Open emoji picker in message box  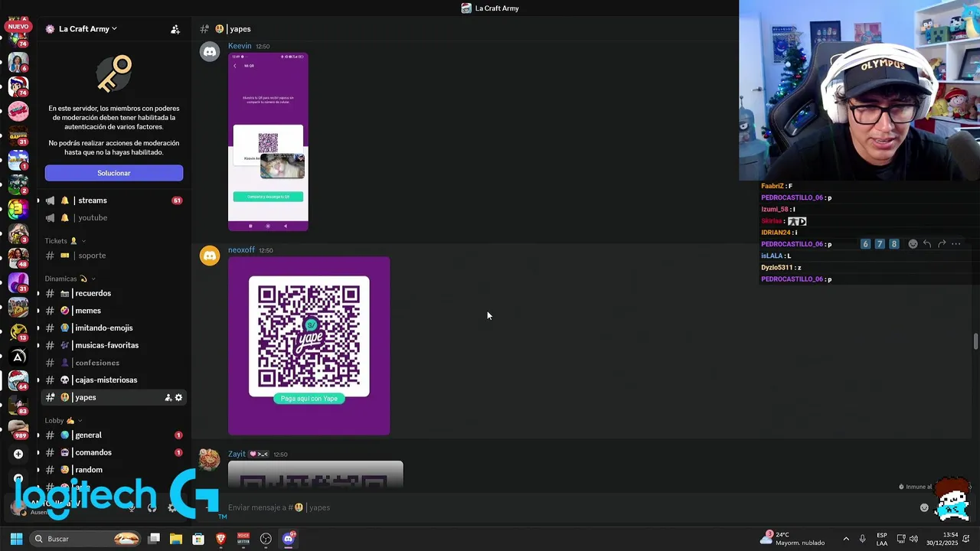click(924, 507)
